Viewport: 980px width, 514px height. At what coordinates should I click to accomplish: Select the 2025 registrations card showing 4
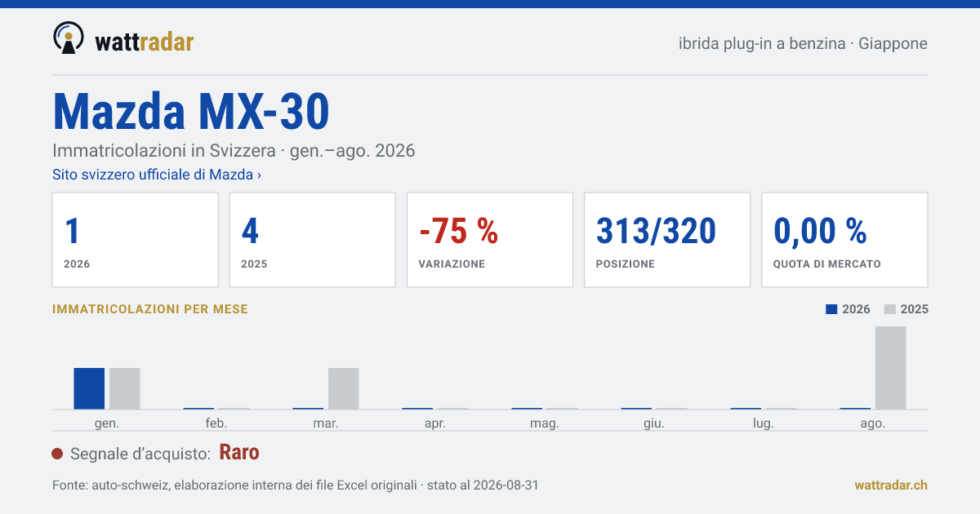(x=313, y=240)
